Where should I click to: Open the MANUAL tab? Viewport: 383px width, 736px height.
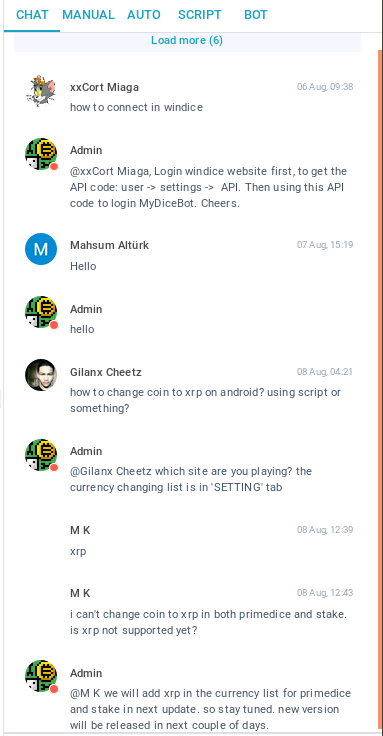[x=88, y=15]
